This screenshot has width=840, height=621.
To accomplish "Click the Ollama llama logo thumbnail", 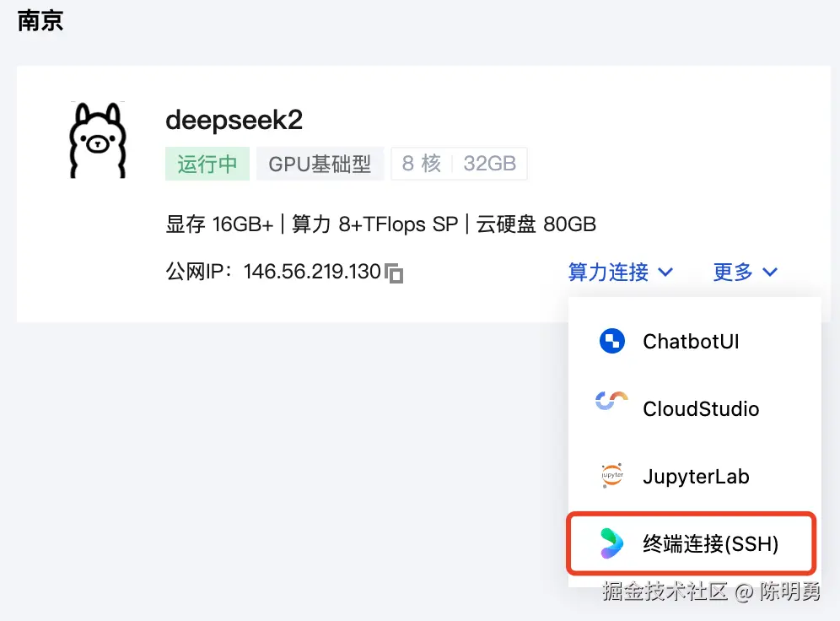I will pos(98,140).
